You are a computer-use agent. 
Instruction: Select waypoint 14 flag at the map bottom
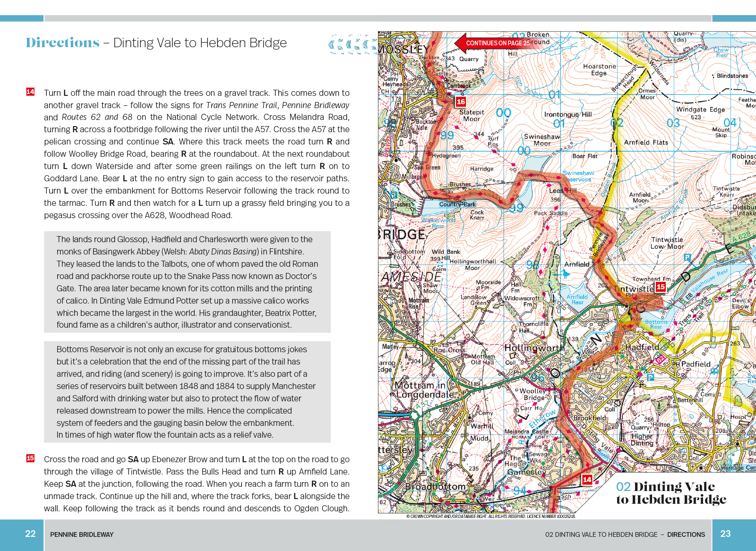pyautogui.click(x=587, y=480)
